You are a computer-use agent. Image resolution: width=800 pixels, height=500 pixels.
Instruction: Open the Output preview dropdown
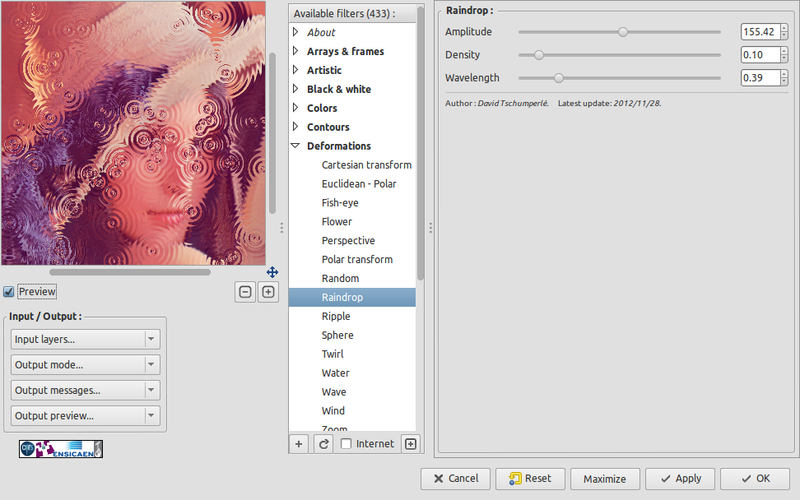point(85,415)
